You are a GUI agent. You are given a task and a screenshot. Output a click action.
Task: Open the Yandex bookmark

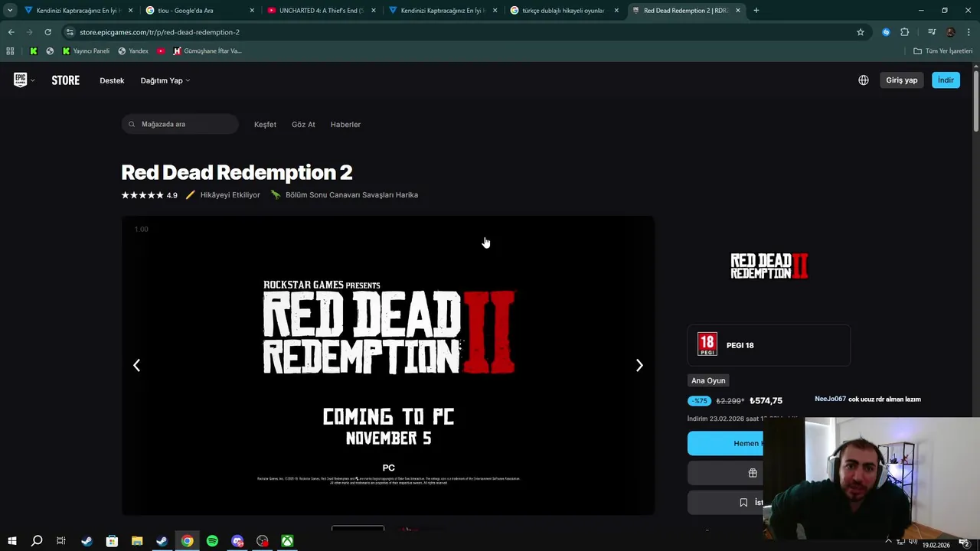tap(133, 51)
